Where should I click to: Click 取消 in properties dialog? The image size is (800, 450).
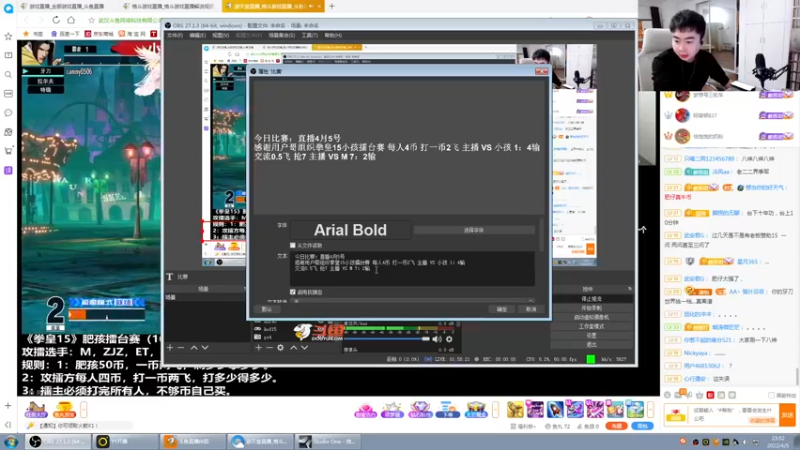tap(531, 309)
